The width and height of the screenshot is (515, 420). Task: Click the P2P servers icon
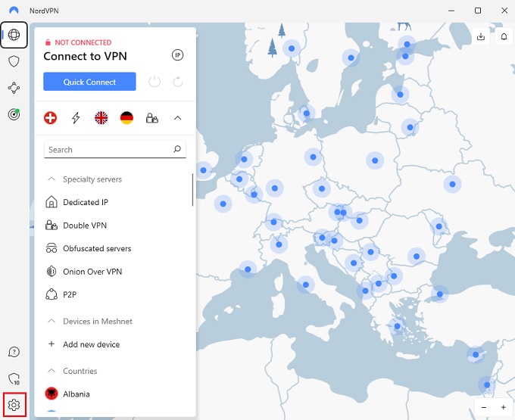click(51, 294)
